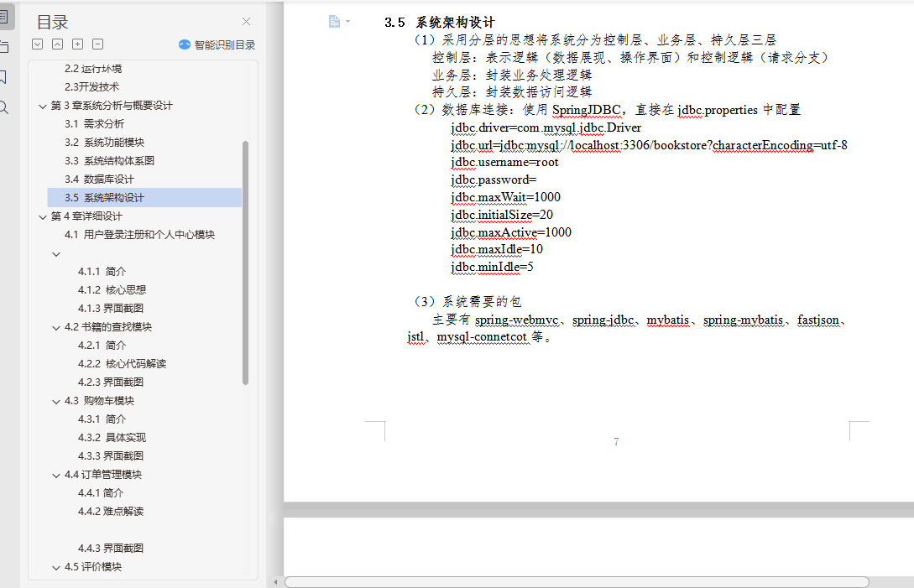The height and width of the screenshot is (588, 914).
Task: Click the boxed plus icon in the 目录 toolbar
Action: click(77, 44)
